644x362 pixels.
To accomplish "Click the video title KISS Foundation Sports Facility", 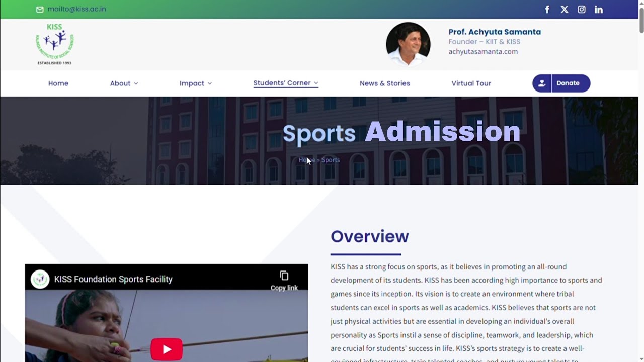I will click(113, 279).
